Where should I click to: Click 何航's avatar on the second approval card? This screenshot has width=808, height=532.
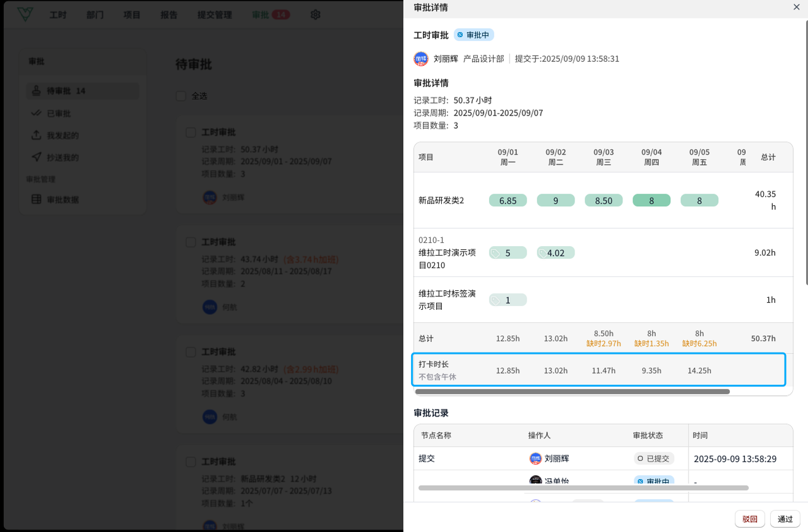208,307
